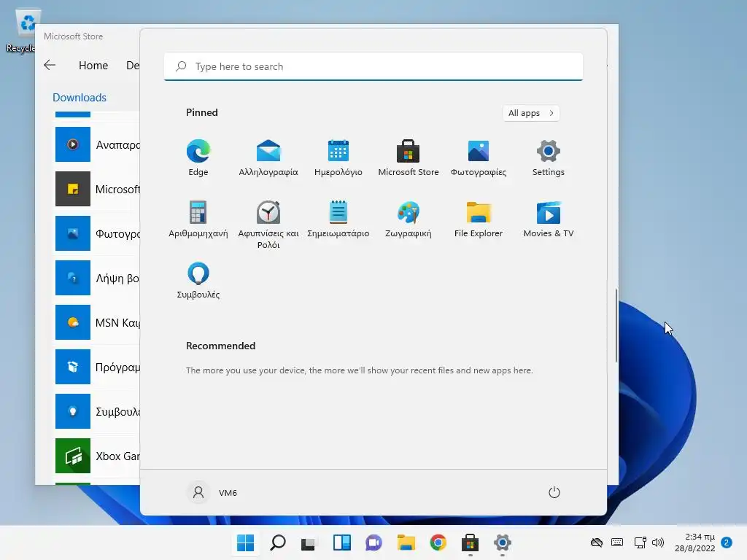Open the power options button
The width and height of the screenshot is (747, 560).
click(554, 492)
